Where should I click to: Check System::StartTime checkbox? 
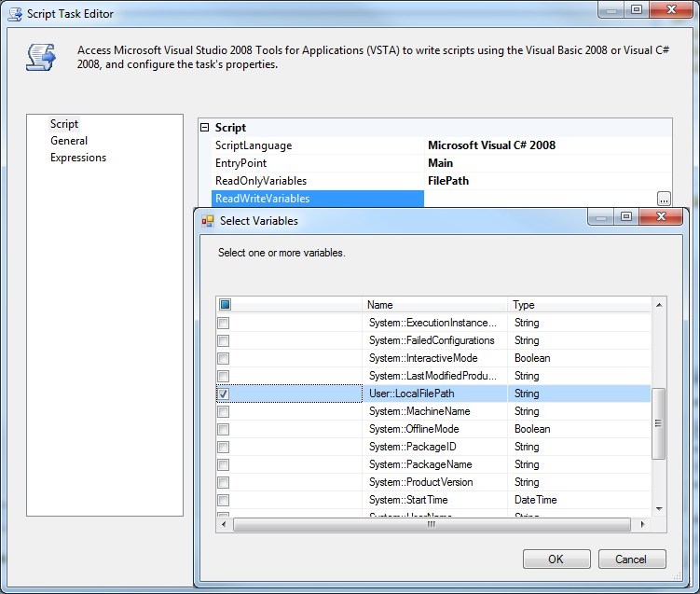pos(223,500)
